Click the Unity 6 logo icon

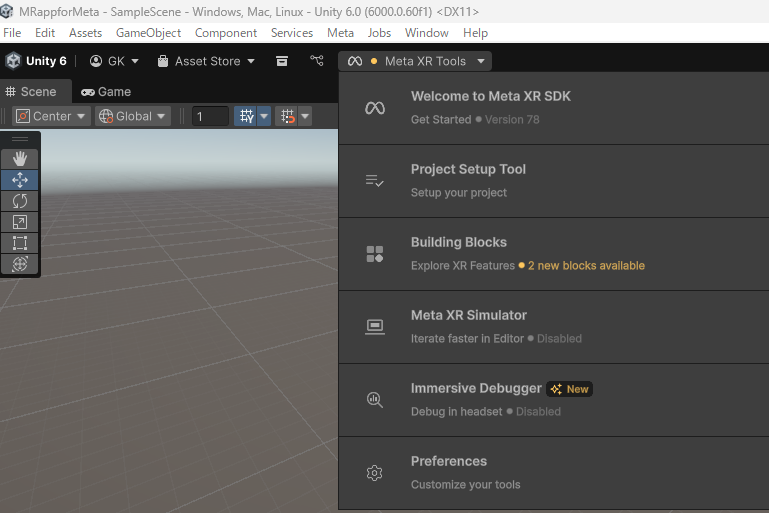coord(13,61)
